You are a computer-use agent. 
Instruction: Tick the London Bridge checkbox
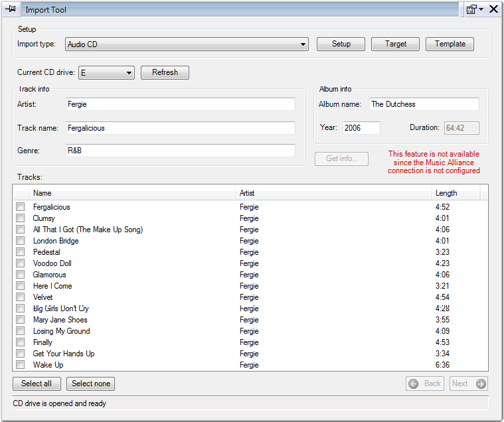pos(20,241)
